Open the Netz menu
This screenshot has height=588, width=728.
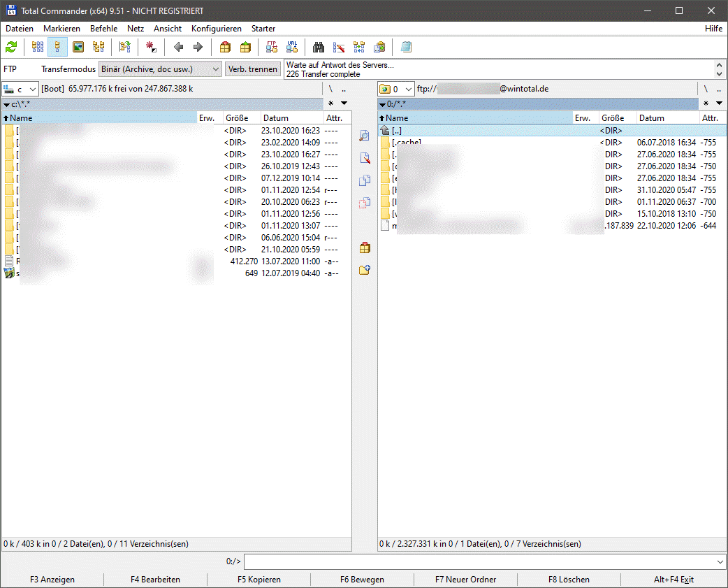(x=136, y=29)
